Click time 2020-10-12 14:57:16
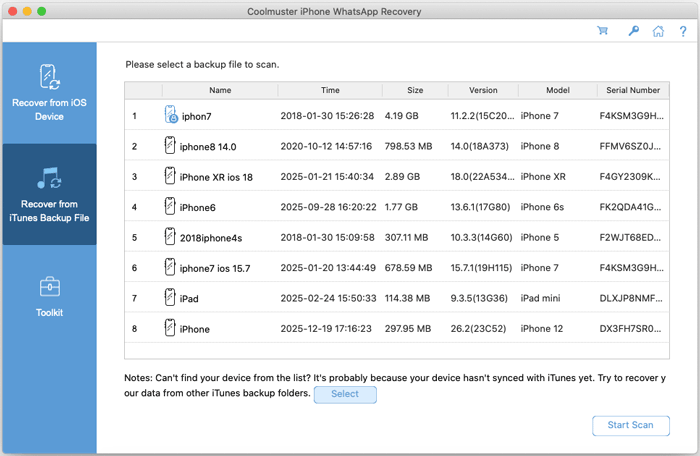Image resolution: width=700 pixels, height=456 pixels. tap(326, 146)
